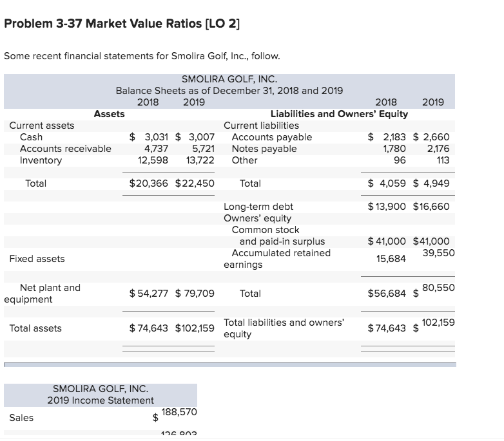Click the Balance Sheets as of December 31 title

click(x=229, y=91)
